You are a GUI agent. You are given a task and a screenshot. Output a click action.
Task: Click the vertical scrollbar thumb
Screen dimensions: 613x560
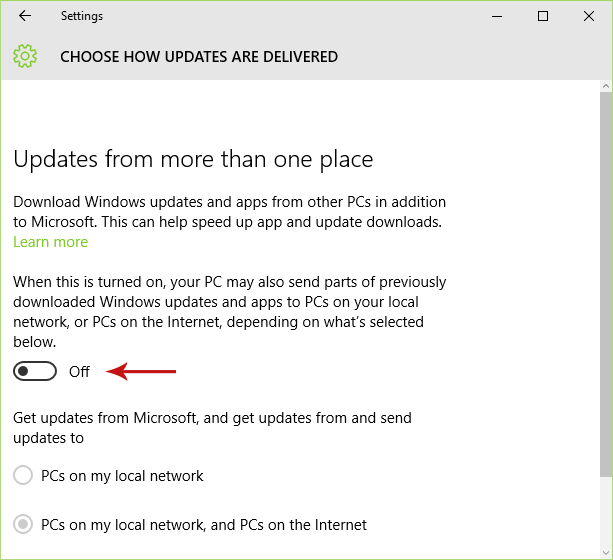click(x=605, y=280)
